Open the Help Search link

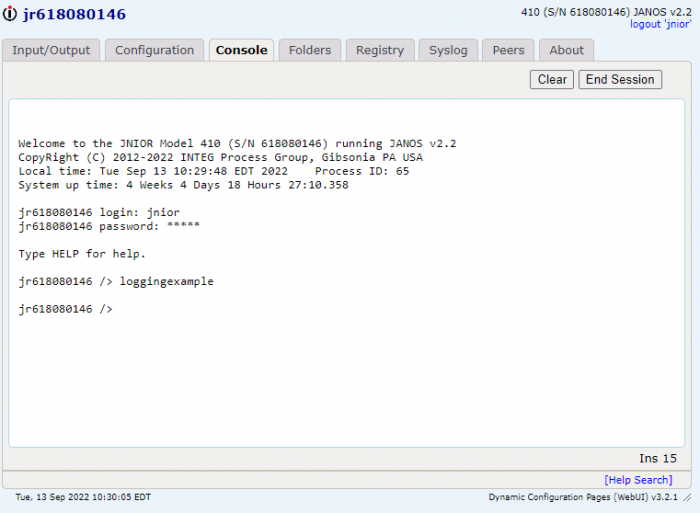[638, 480]
